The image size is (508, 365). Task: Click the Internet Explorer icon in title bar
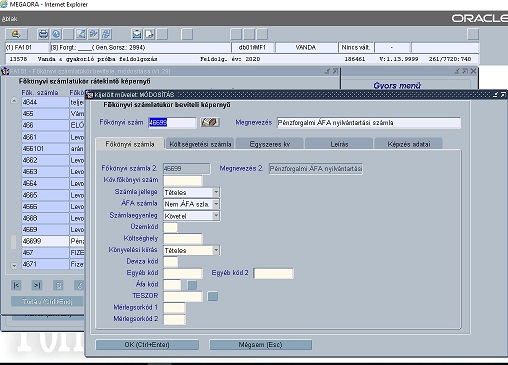point(4,4)
